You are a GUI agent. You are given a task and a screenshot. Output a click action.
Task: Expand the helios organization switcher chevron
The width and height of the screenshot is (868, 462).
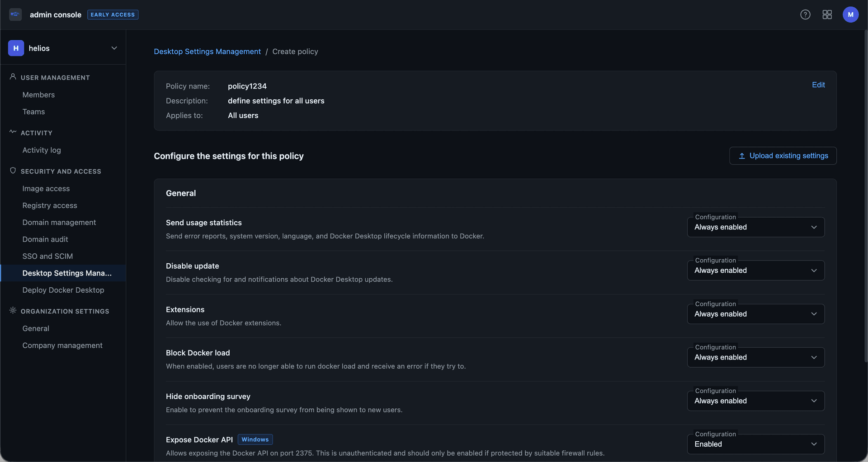(x=114, y=48)
